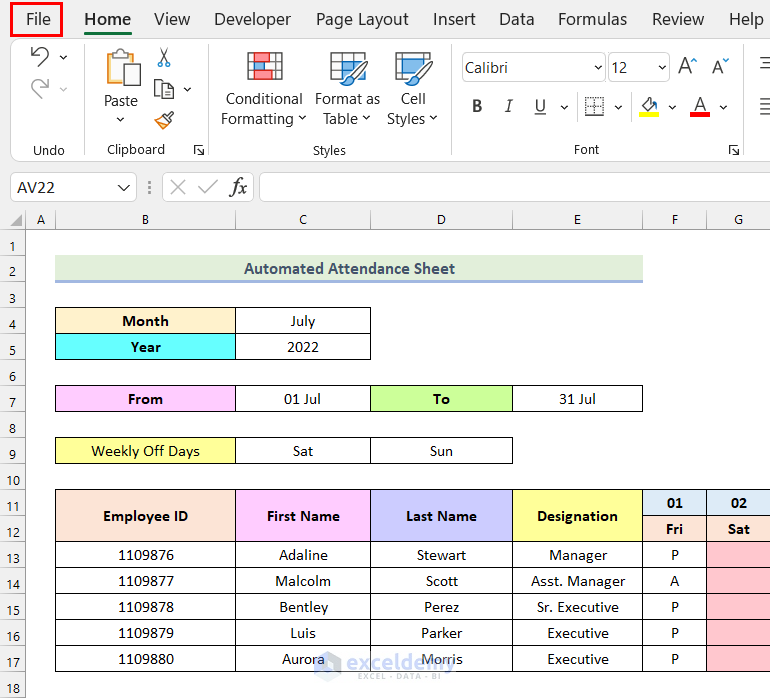
Task: Select the 01 Jul cell
Action: 302,399
